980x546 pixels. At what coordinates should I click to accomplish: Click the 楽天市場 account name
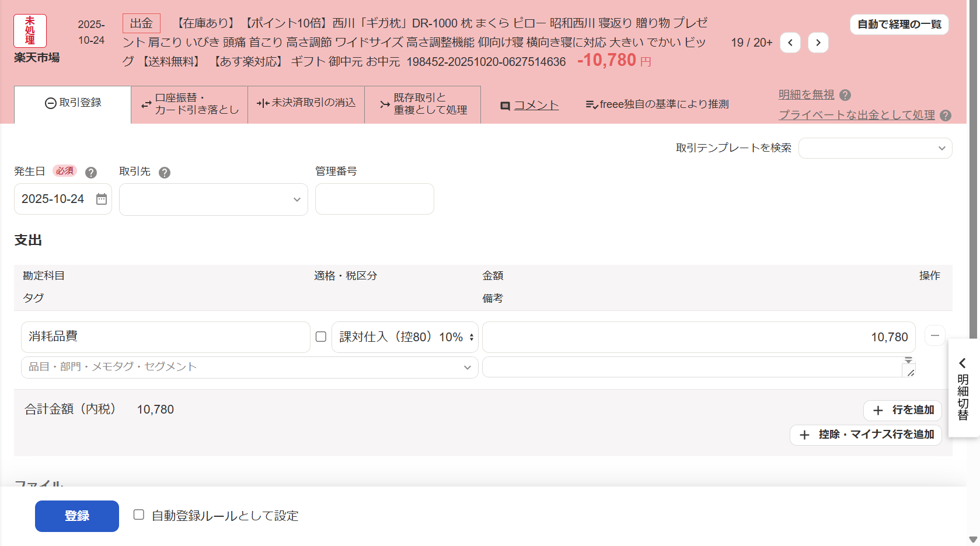click(x=37, y=58)
